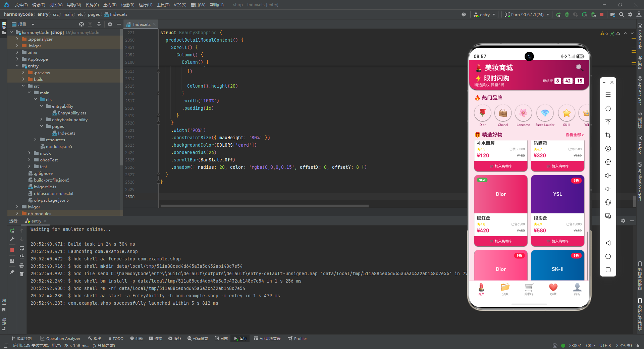Tap the emulator back triangle button
Image resolution: width=644 pixels, height=349 pixels.
[608, 243]
